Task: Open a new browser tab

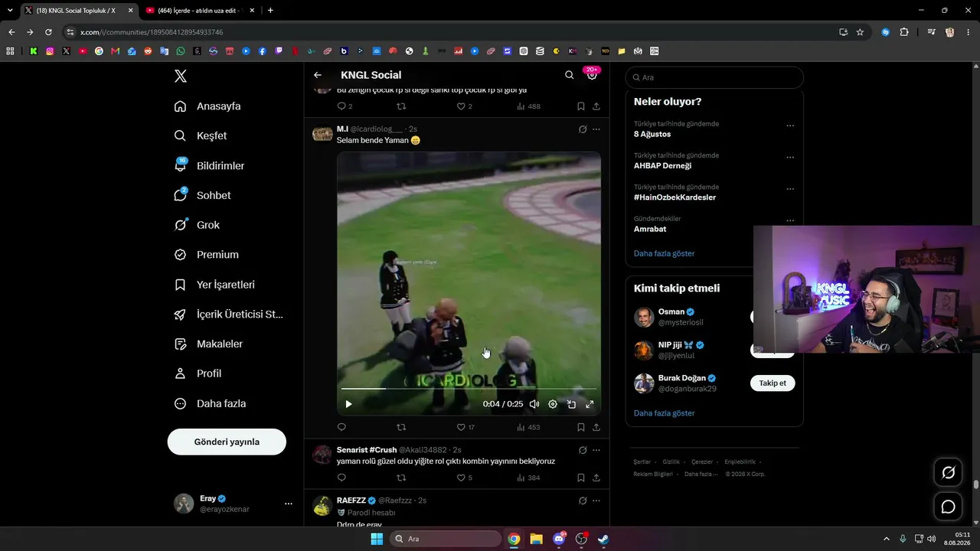Action: click(270, 11)
